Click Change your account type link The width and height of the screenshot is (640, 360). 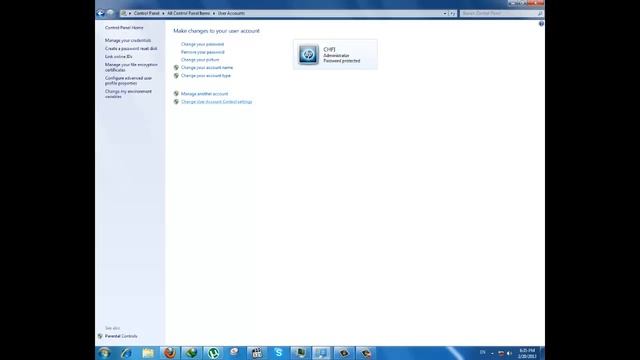pos(206,76)
